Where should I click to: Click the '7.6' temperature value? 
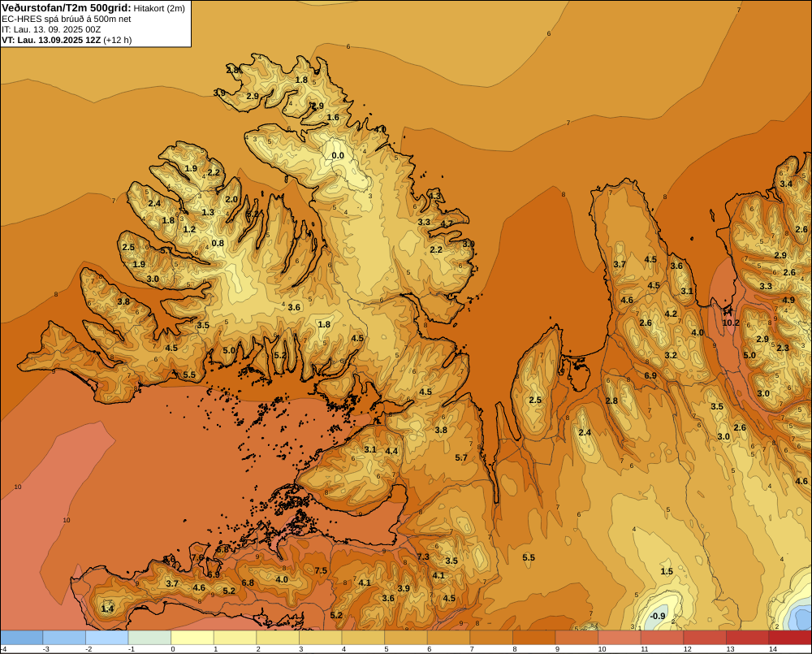click(198, 557)
